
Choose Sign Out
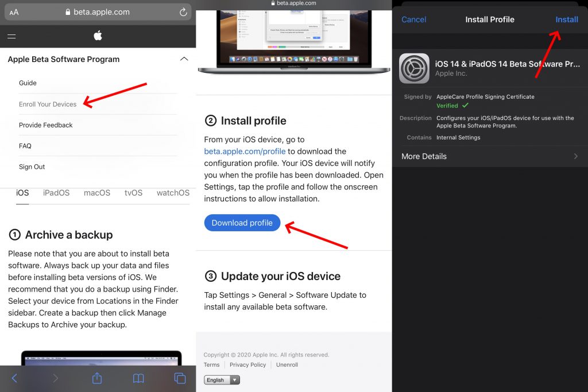pos(32,167)
